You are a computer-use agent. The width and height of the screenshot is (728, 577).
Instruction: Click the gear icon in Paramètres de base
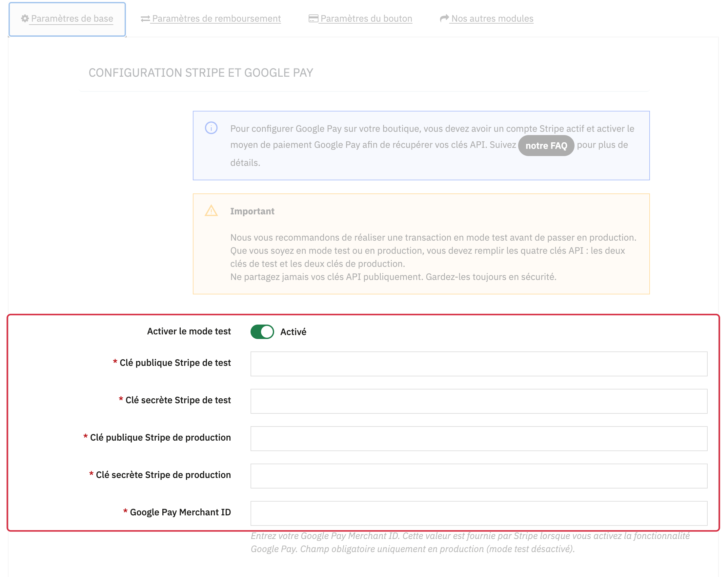point(25,18)
